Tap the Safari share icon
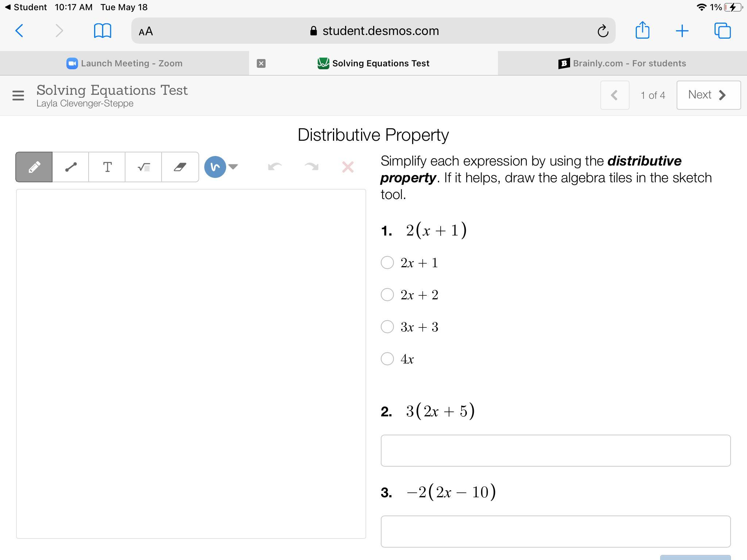 [642, 30]
